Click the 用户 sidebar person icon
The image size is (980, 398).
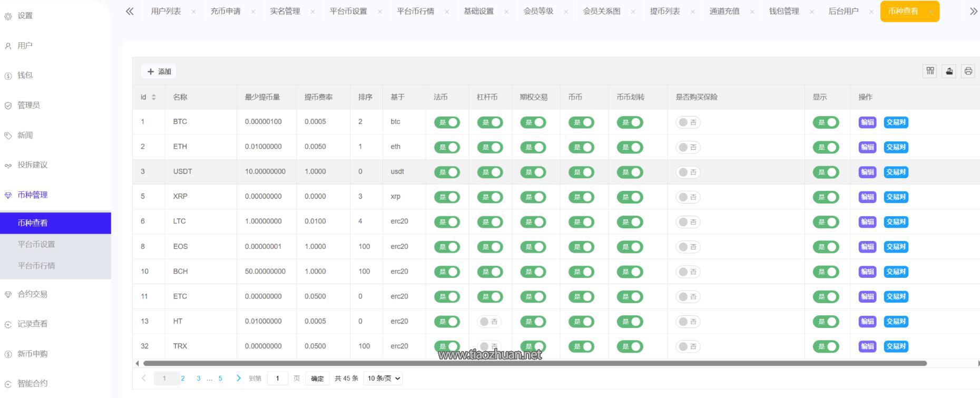click(x=8, y=46)
